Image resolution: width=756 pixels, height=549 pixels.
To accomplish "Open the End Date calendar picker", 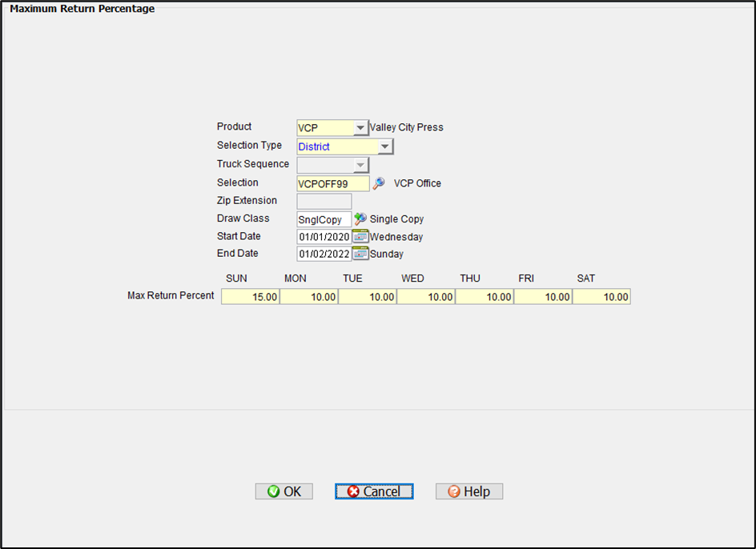I will [x=360, y=254].
